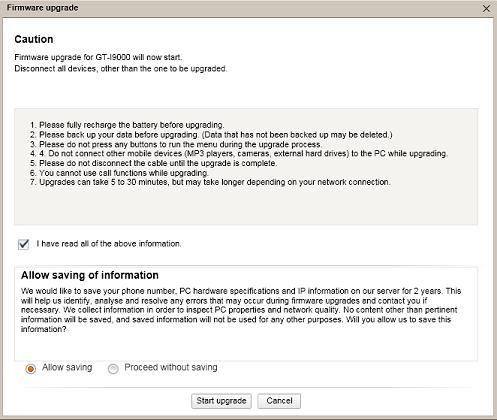Select the Allow saving radio button

click(31, 369)
